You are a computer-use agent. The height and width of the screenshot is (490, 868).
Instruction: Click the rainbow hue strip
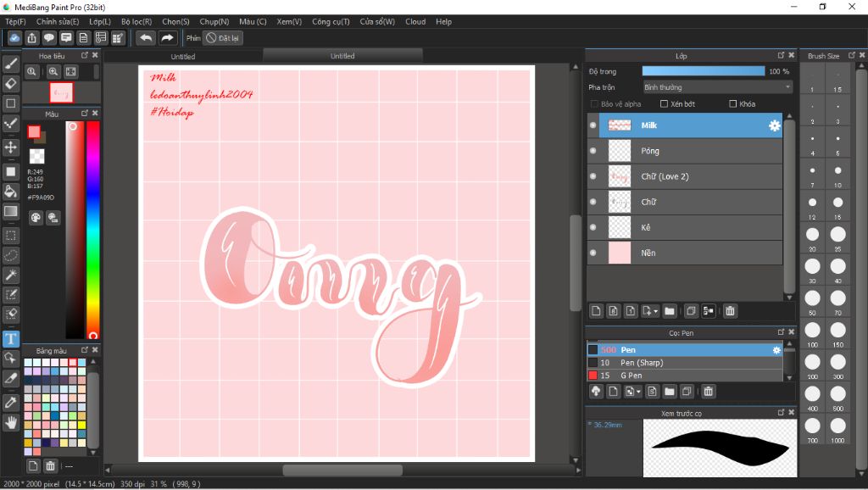(x=93, y=229)
